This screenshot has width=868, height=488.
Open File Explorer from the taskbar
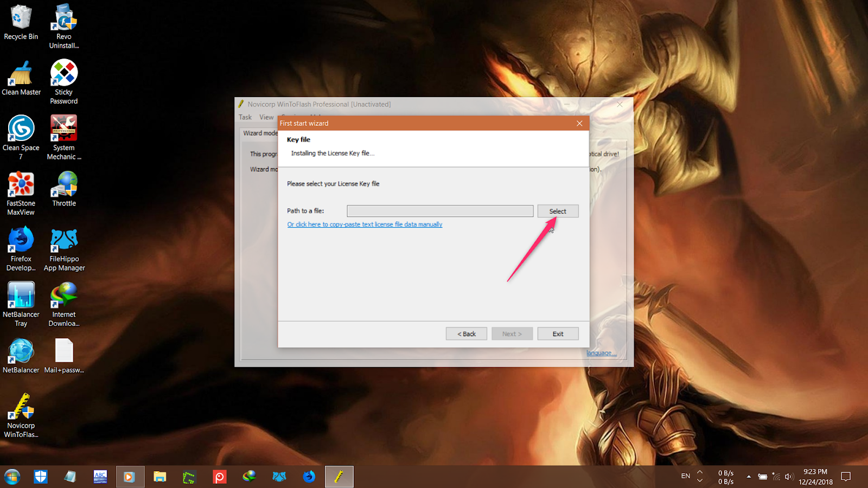(x=159, y=477)
